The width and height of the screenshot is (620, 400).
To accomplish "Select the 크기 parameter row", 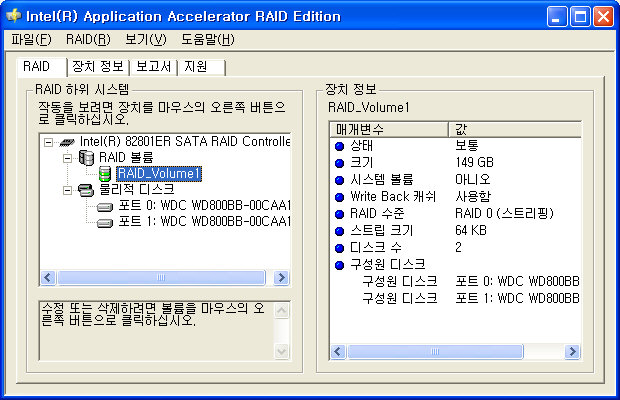I will [x=456, y=162].
